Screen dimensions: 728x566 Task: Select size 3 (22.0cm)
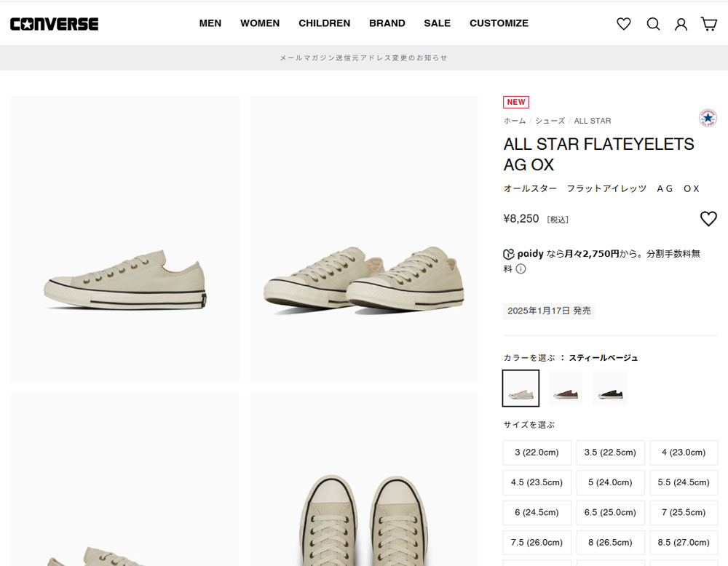[537, 453]
